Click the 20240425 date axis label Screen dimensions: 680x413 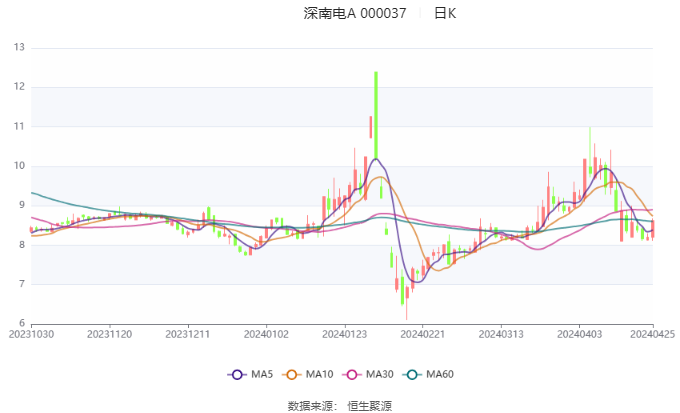pyautogui.click(x=653, y=334)
